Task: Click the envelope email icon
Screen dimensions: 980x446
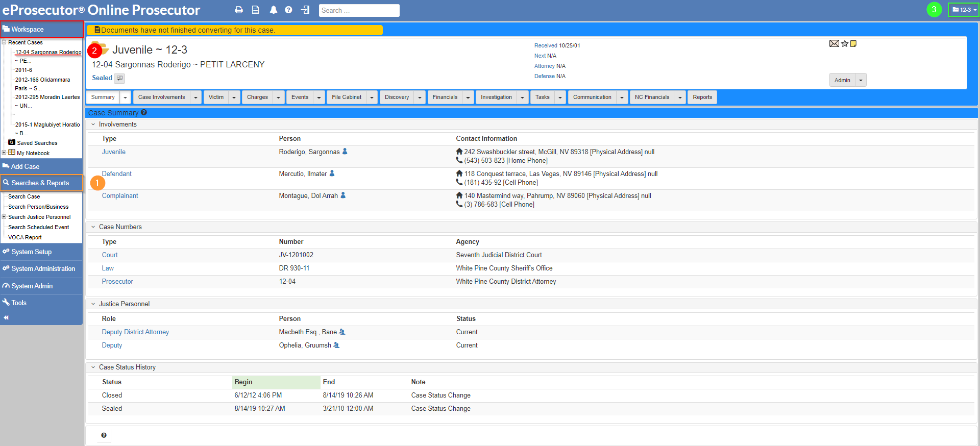Action: (834, 44)
